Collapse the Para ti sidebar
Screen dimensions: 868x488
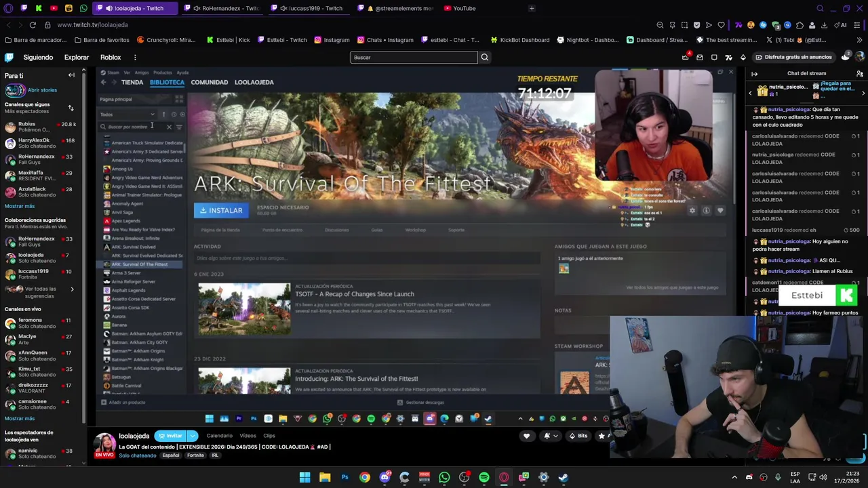(x=71, y=75)
